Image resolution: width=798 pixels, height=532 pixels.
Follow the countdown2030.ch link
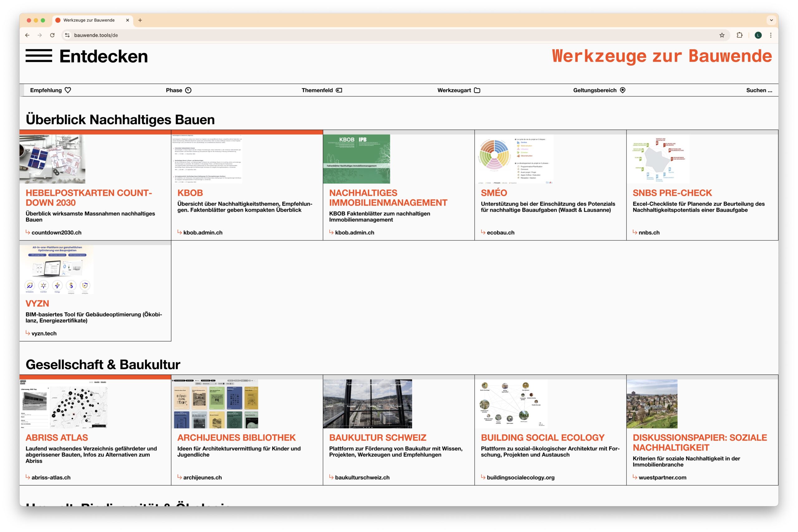click(x=56, y=232)
